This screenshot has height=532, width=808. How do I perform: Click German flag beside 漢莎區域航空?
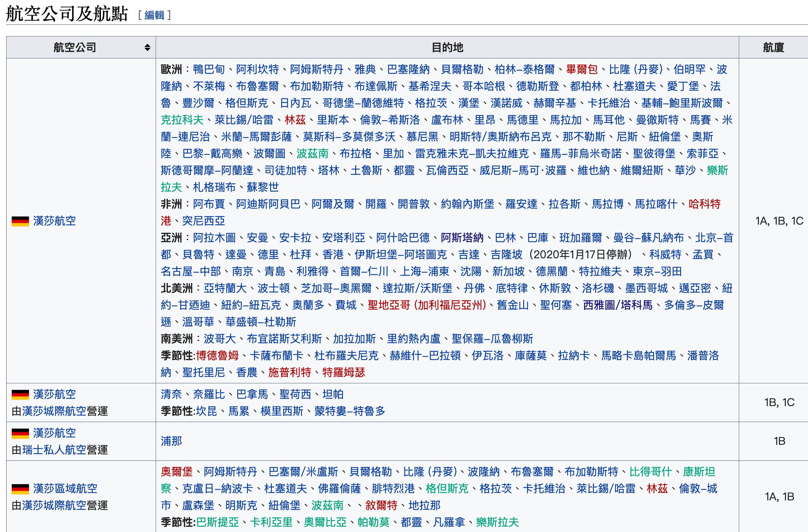(21, 489)
